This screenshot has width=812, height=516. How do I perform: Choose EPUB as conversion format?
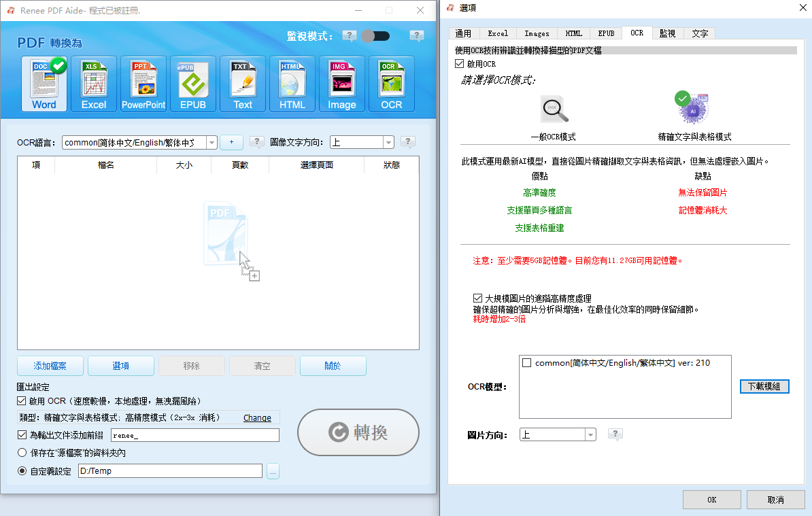[x=193, y=84]
